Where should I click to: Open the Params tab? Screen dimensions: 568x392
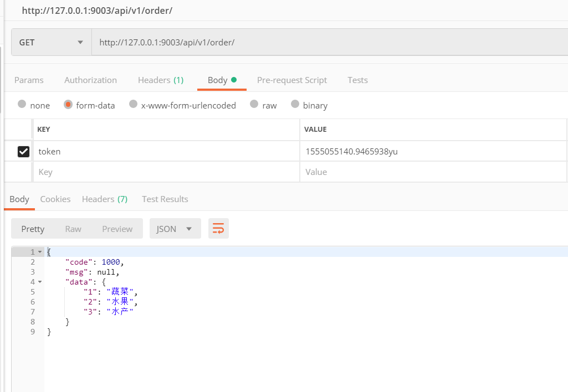coord(29,80)
